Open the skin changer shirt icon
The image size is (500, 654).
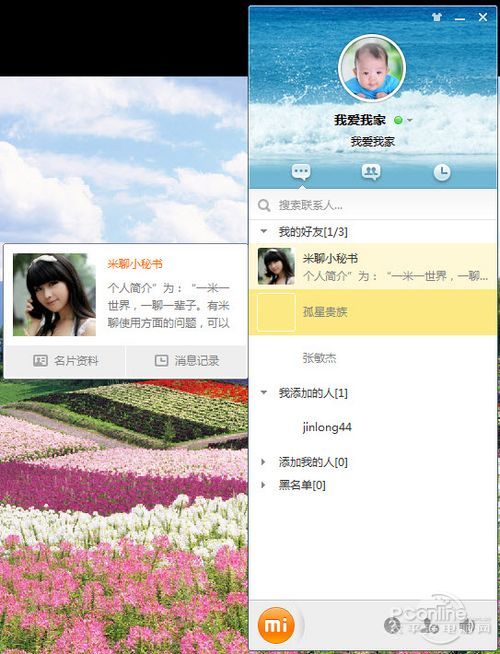pos(437,17)
